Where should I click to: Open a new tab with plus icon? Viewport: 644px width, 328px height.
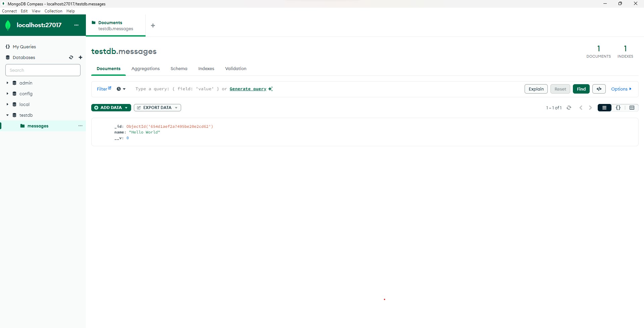[153, 25]
